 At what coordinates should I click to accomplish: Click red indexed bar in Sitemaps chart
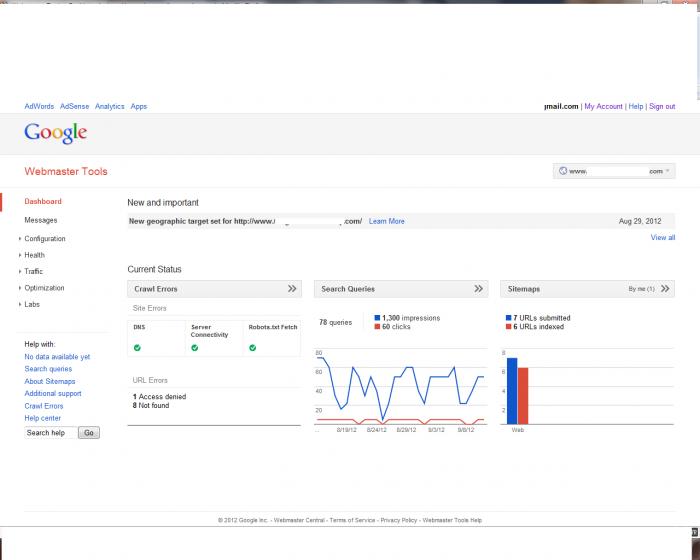[x=523, y=396]
